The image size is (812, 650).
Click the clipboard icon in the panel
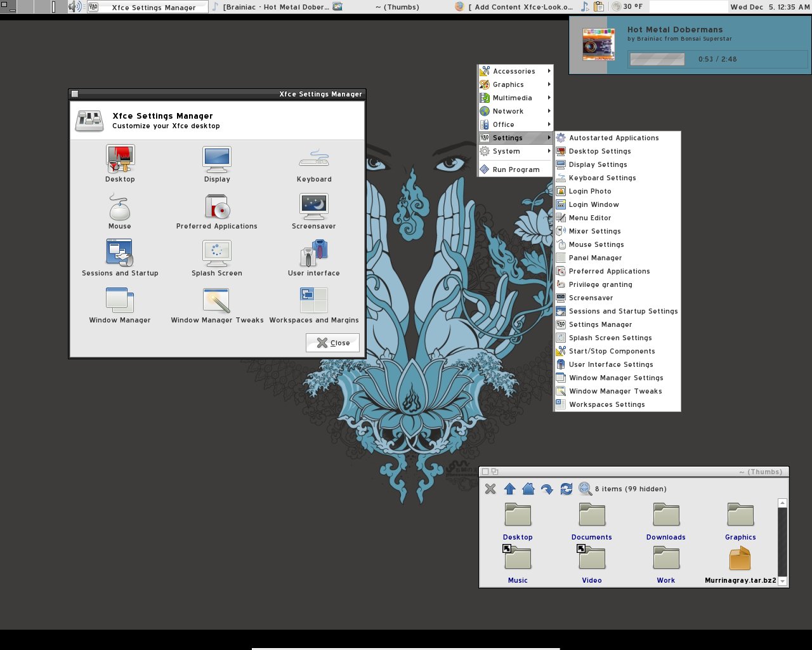click(598, 7)
